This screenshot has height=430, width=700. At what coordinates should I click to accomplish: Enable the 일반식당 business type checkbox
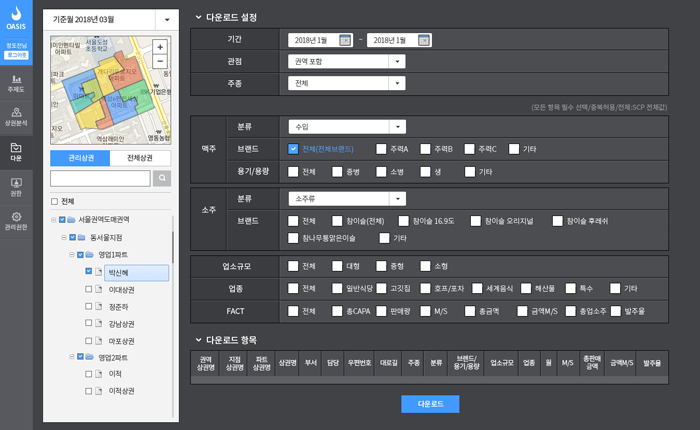(x=338, y=288)
